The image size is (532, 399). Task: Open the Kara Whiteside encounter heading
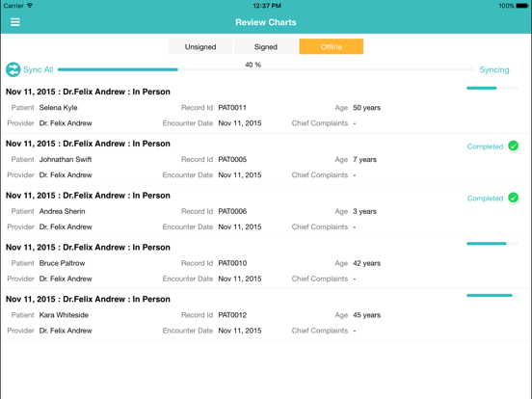pyautogui.click(x=88, y=299)
